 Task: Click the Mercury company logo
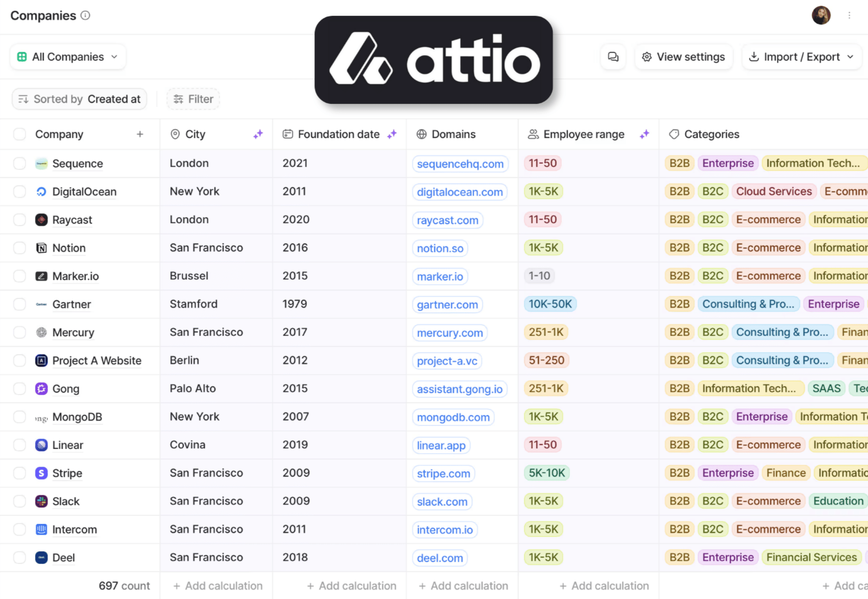(x=41, y=332)
